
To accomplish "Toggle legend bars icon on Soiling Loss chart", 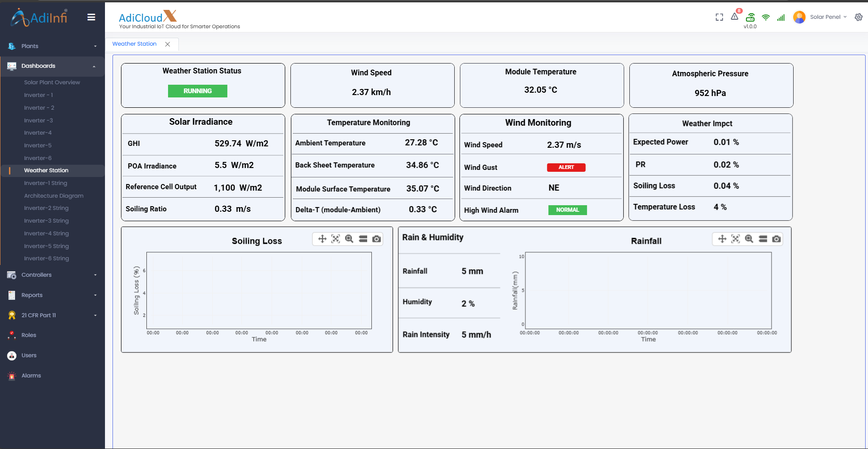I will (x=363, y=239).
